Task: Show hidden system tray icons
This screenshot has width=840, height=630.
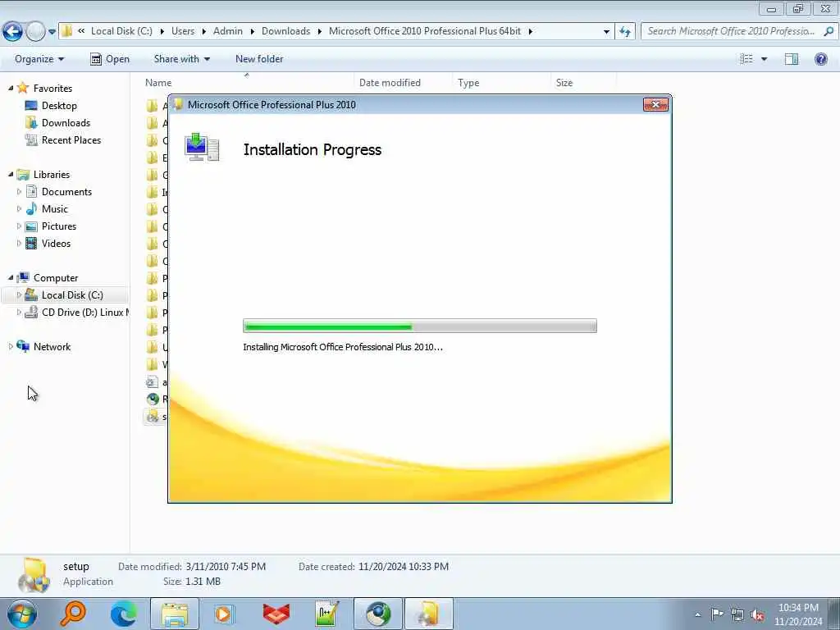Action: 697,614
